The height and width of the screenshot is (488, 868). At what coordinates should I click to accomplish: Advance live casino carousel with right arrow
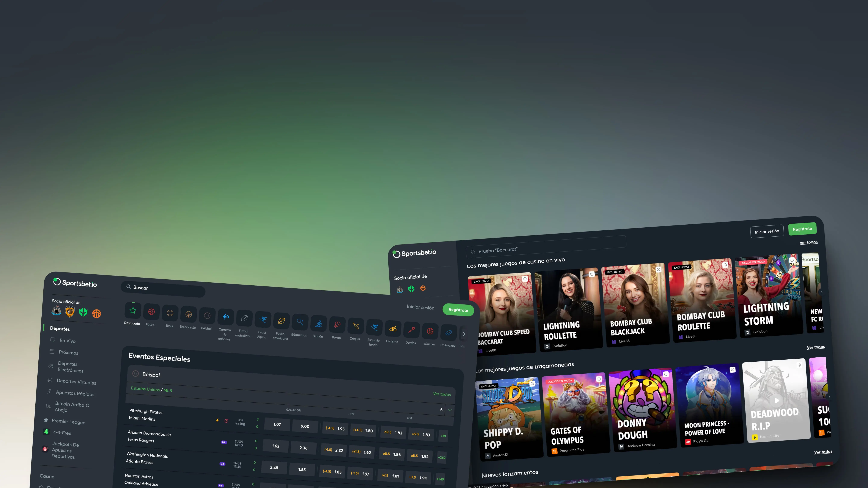pos(822,292)
